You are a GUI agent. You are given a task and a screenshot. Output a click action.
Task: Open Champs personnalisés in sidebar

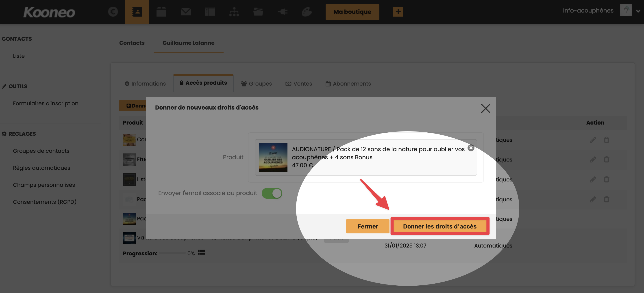[x=44, y=185]
